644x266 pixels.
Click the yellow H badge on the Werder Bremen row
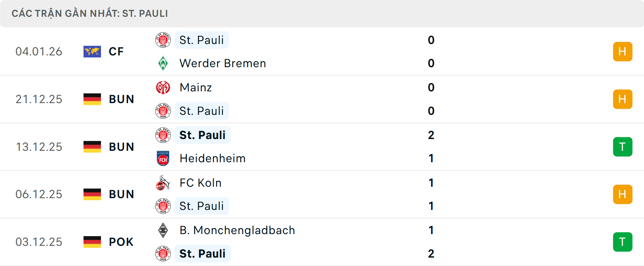623,51
